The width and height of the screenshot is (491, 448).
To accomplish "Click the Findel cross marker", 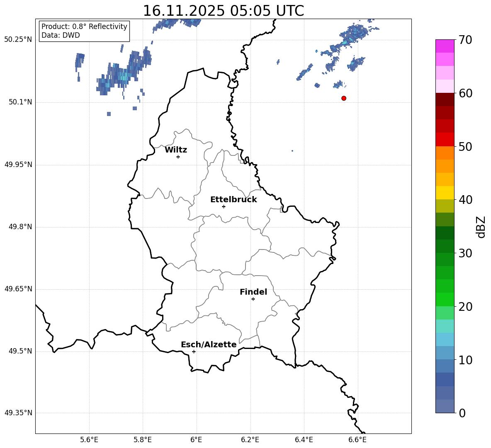I will coord(253,299).
